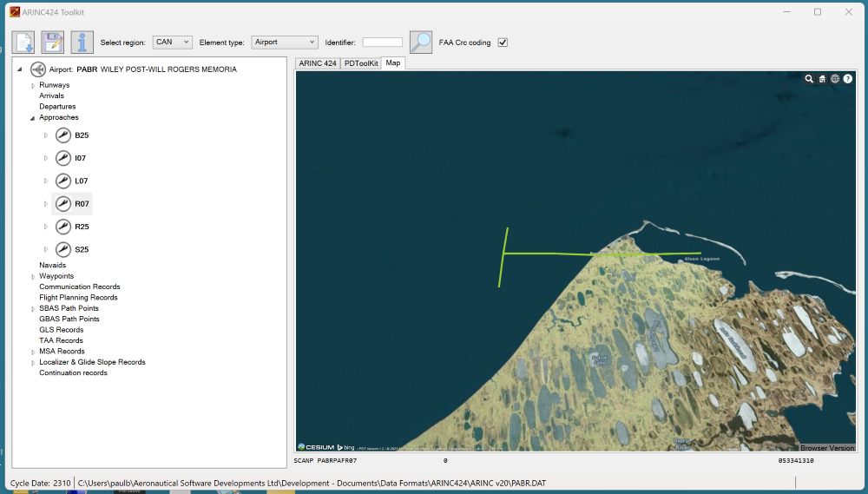868x494 pixels.
Task: Select GLS Records tree item
Action: pos(62,330)
